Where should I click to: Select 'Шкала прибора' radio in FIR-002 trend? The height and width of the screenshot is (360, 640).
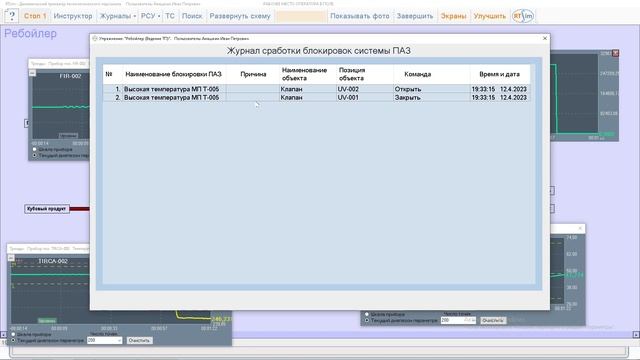[x=34, y=149]
